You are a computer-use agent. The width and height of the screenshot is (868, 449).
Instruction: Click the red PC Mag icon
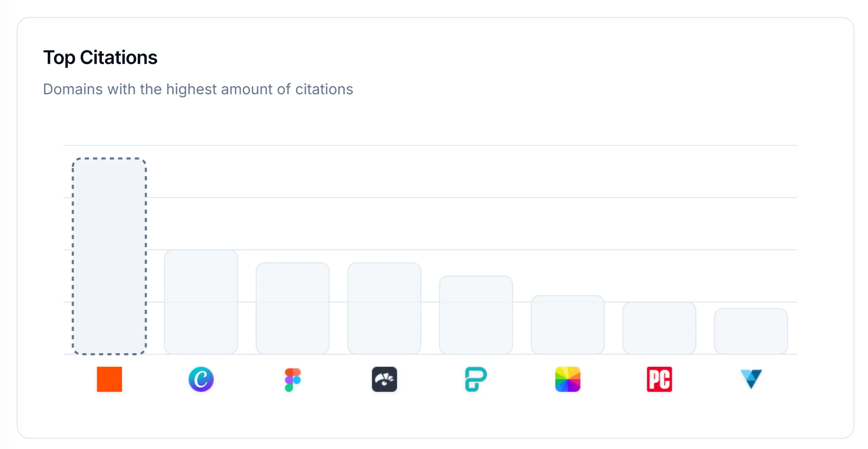659,379
